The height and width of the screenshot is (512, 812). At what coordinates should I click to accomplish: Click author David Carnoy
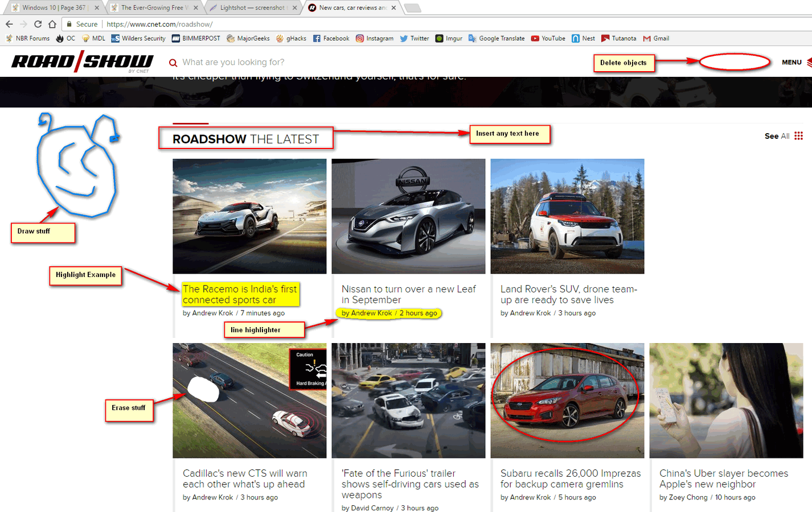(x=372, y=508)
